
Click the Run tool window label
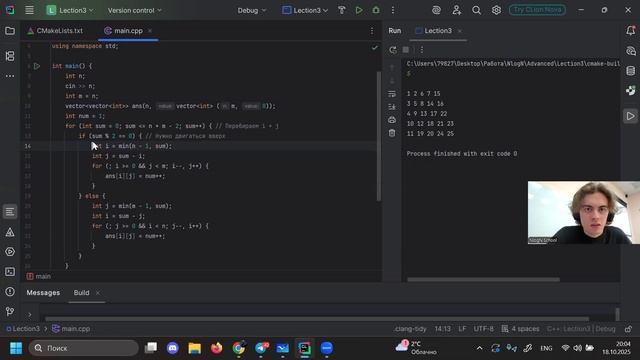(x=395, y=31)
